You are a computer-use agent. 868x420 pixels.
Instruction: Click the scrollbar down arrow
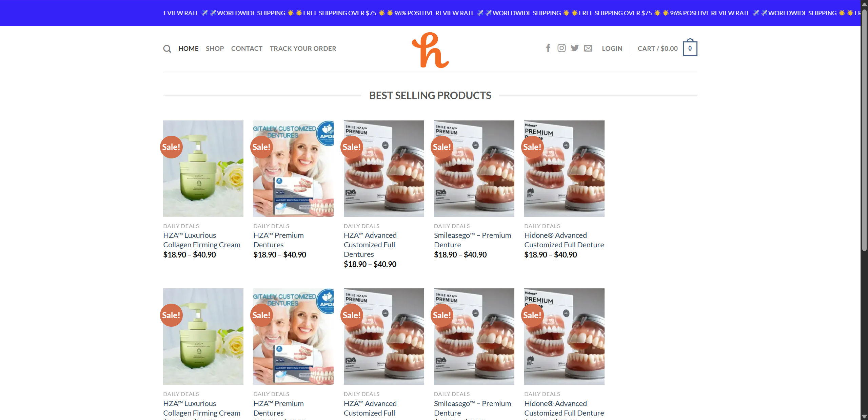[864, 416]
